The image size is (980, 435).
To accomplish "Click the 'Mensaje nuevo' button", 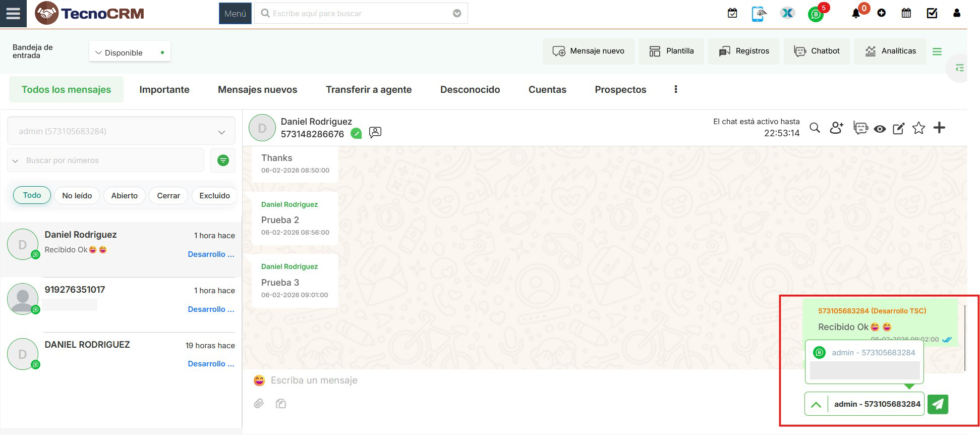I will [x=588, y=51].
